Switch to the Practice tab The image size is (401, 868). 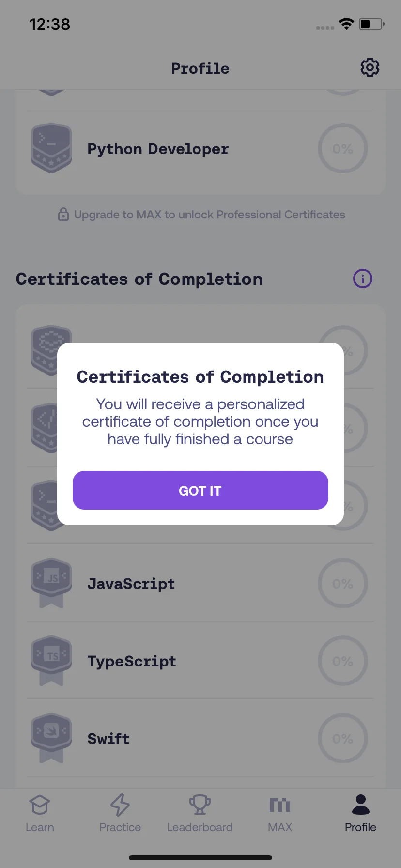point(120,813)
